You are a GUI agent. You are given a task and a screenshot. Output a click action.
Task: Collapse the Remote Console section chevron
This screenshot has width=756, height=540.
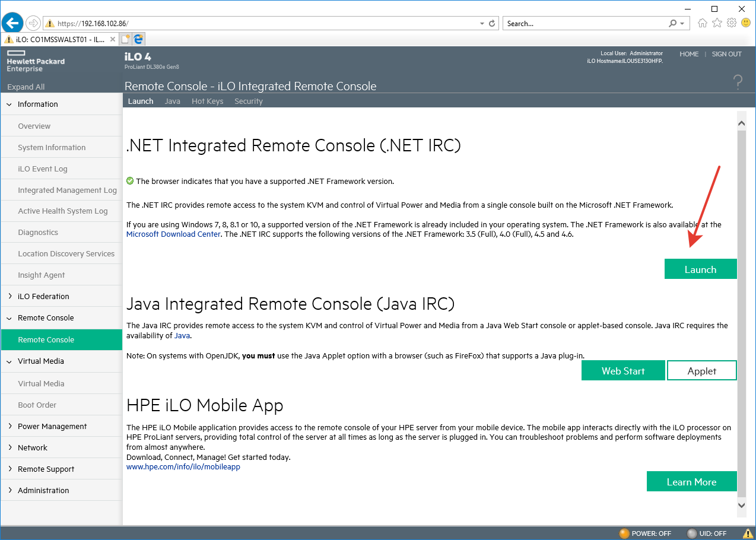point(9,318)
